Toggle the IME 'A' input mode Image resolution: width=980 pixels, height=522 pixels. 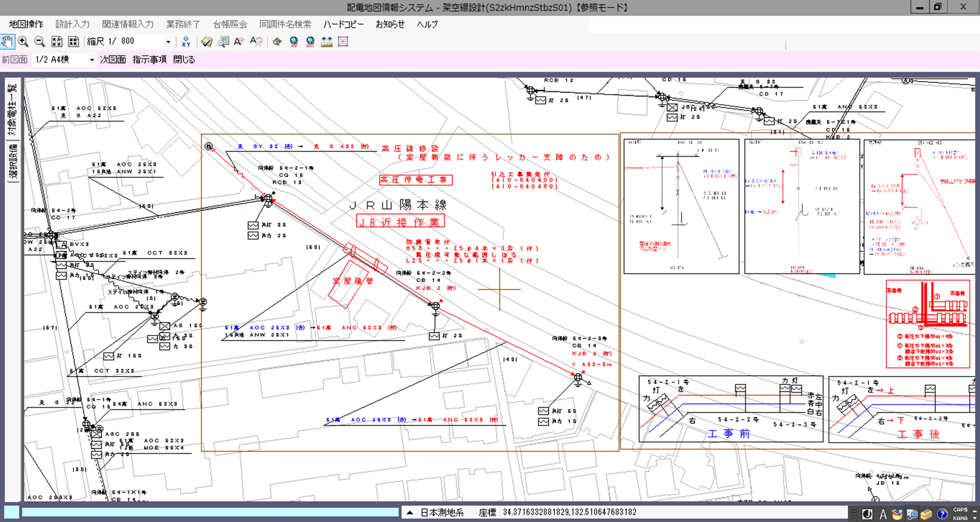click(x=883, y=514)
